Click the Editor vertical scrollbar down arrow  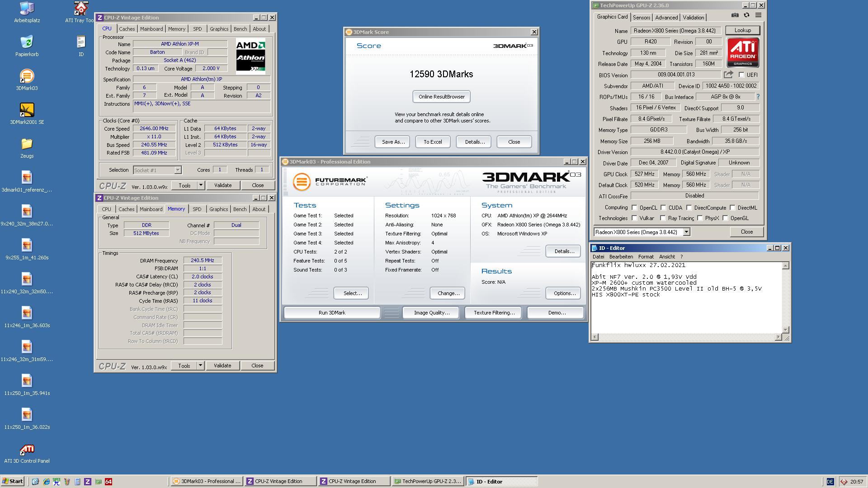[786, 330]
